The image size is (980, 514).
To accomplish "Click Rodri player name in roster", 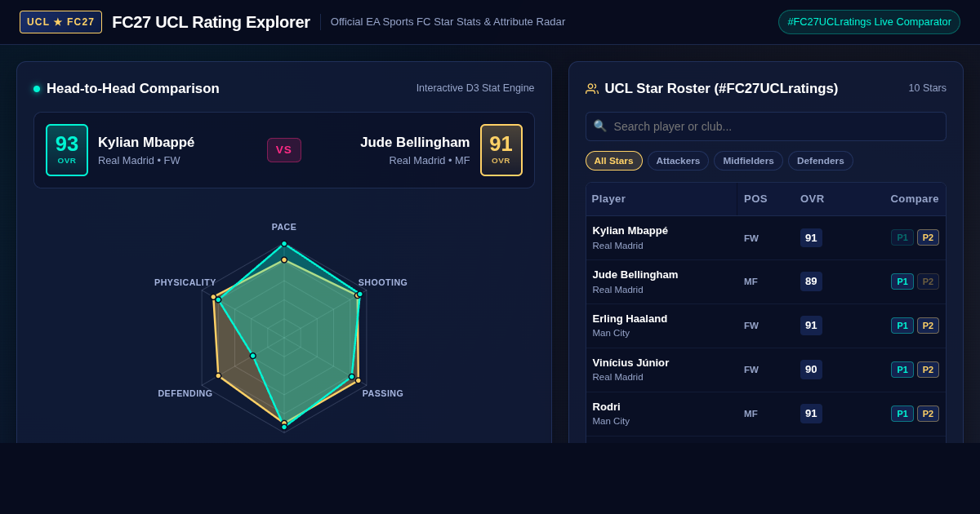I will click(x=606, y=407).
